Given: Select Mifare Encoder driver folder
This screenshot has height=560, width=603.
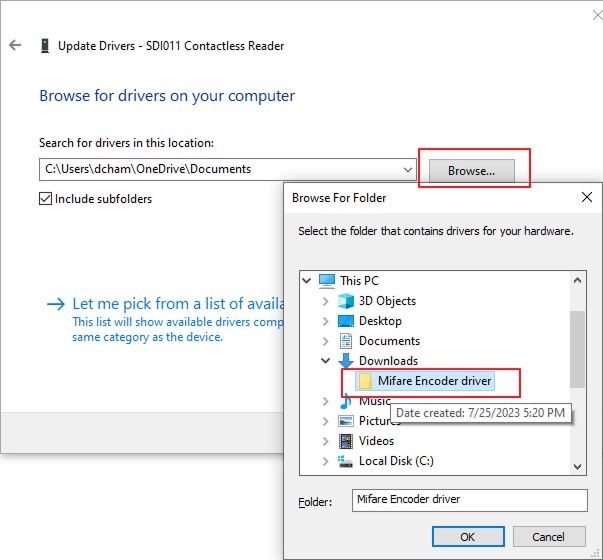Looking at the screenshot, I should pyautogui.click(x=434, y=381).
